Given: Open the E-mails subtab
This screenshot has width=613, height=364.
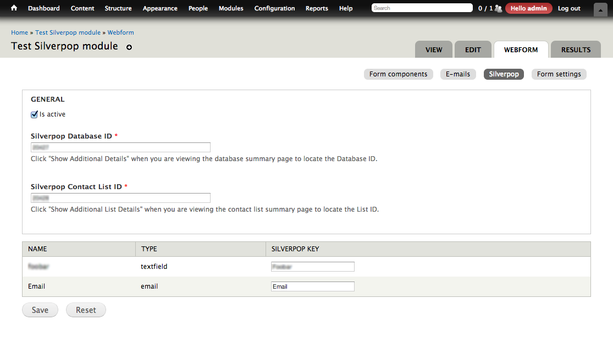Looking at the screenshot, I should (458, 74).
